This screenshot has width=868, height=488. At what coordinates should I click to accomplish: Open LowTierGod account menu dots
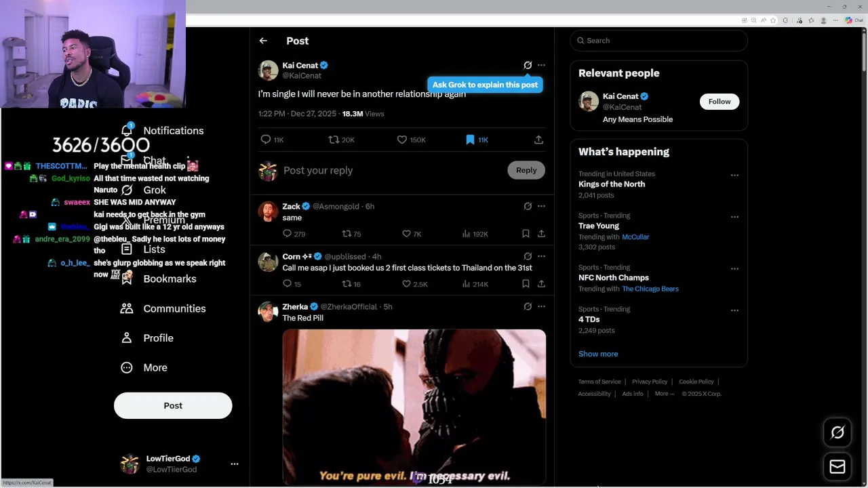235,464
